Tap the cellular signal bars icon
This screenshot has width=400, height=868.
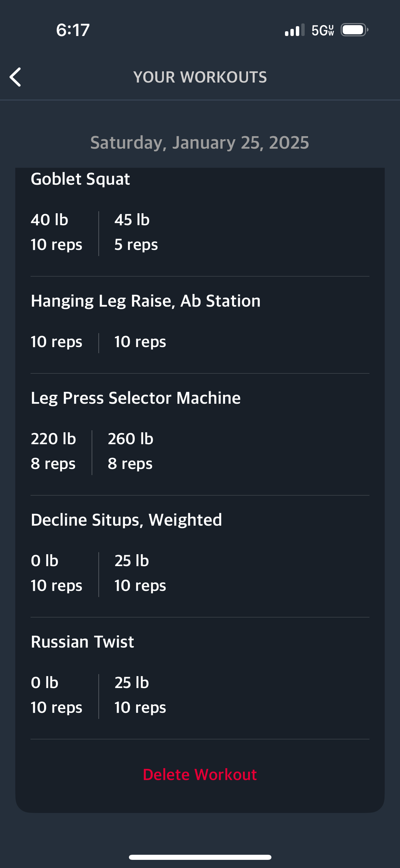coord(294,30)
